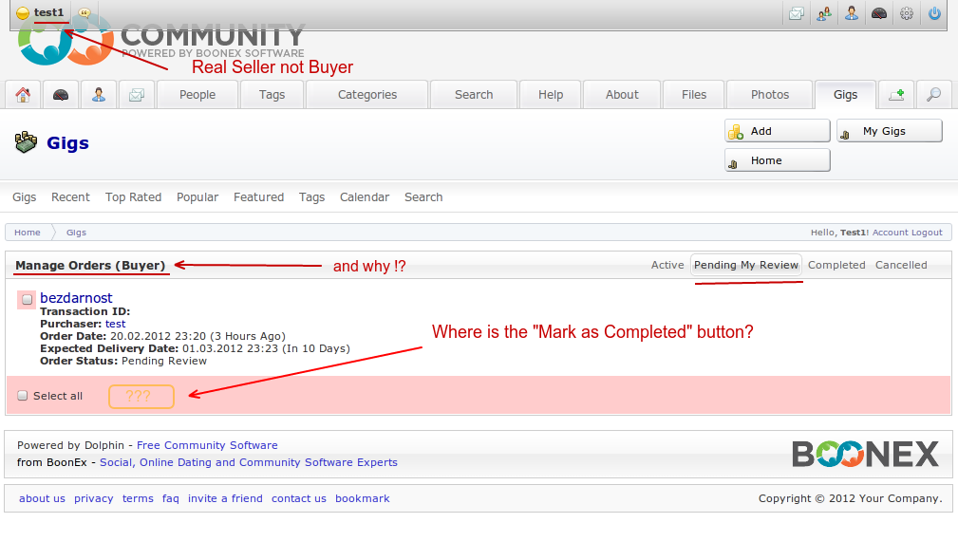Screen dimensions: 958x560
Task: Switch to the Cancelled orders tab
Action: (x=901, y=265)
